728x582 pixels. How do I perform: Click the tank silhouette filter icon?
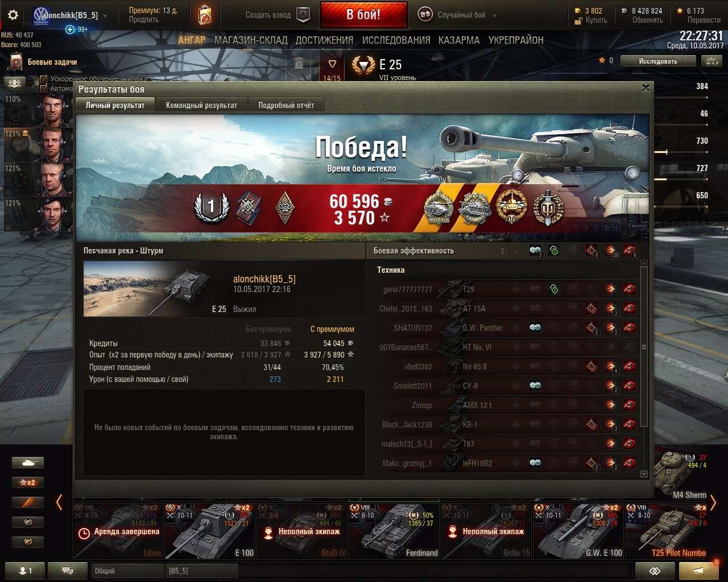[x=28, y=463]
